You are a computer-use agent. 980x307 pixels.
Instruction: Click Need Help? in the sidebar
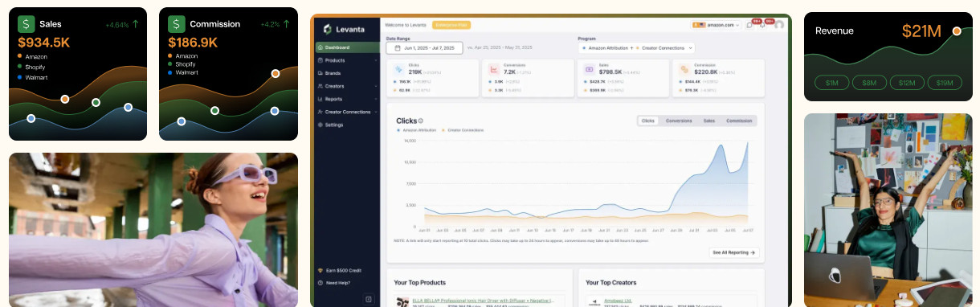[x=335, y=283]
